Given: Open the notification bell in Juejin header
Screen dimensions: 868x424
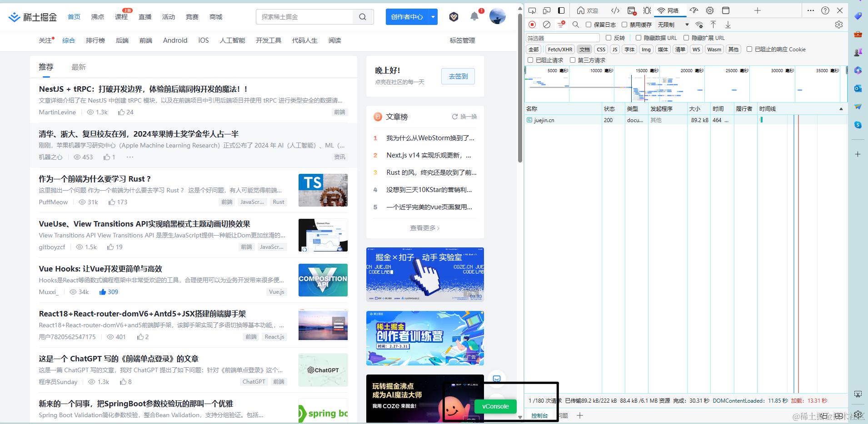Looking at the screenshot, I should point(474,16).
